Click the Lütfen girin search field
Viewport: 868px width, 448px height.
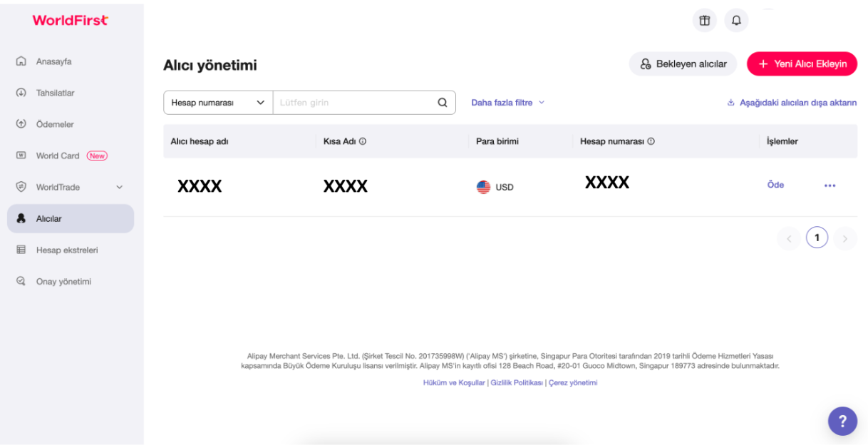[354, 103]
